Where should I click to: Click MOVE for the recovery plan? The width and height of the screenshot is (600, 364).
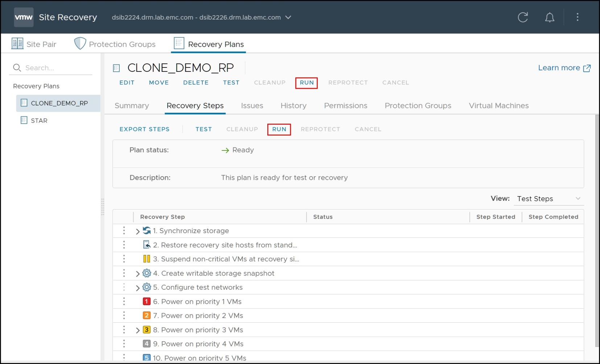click(159, 83)
